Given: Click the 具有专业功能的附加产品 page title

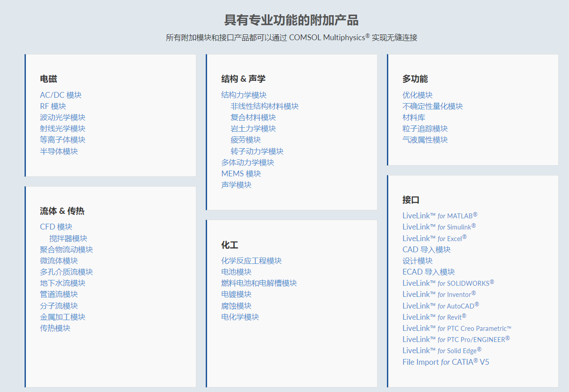Looking at the screenshot, I should click(x=291, y=20).
